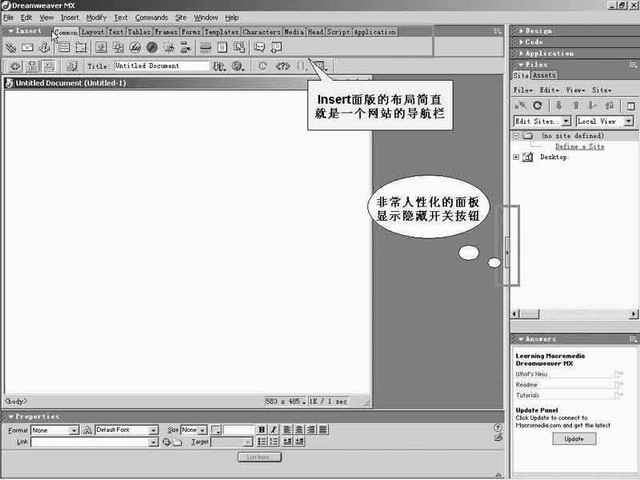Expand the Application panel group
640x480 pixels.
tap(546, 53)
